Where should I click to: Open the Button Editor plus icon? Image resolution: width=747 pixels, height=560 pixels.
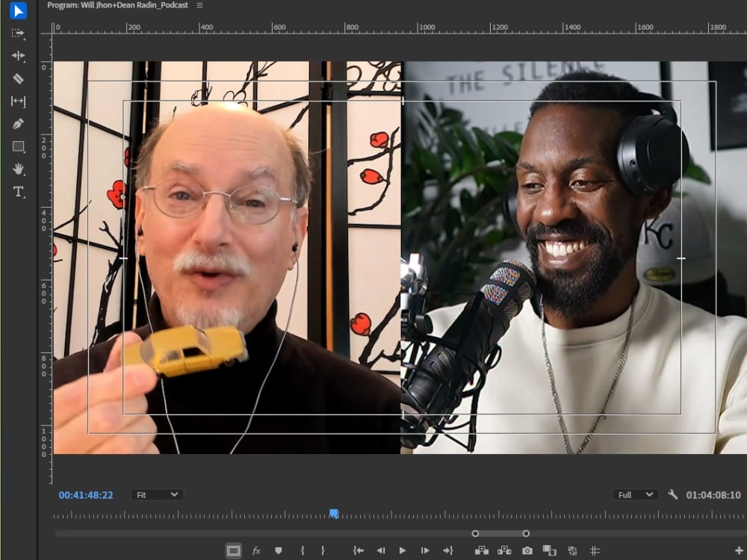pos(739,551)
